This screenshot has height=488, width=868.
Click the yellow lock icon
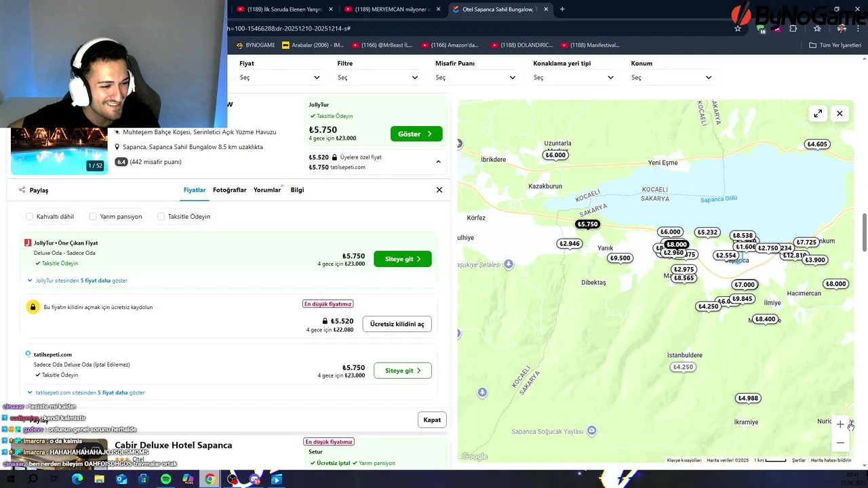[x=32, y=307]
